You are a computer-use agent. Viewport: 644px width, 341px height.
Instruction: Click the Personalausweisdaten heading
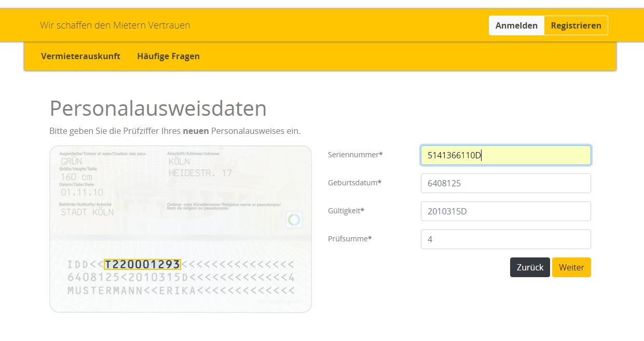tap(158, 108)
